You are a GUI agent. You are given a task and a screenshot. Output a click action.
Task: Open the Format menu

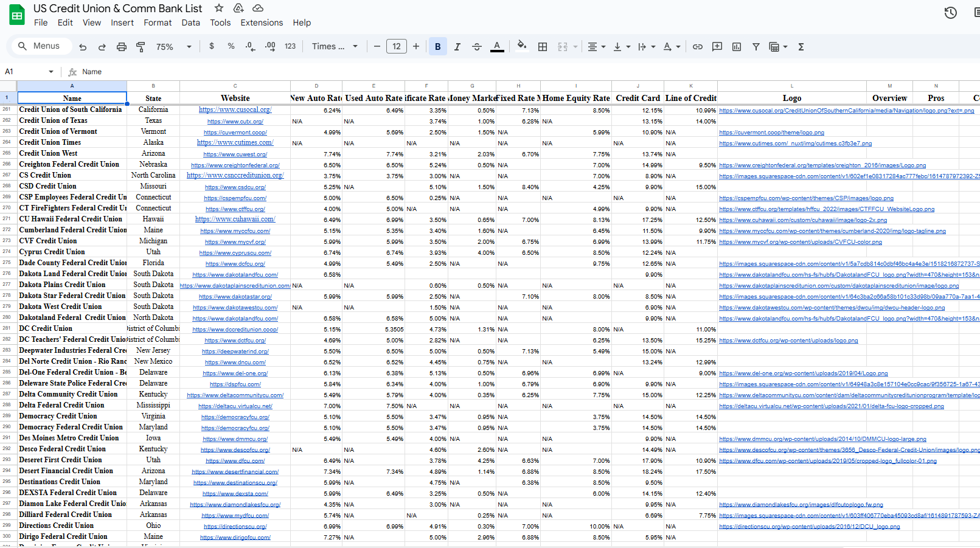158,23
